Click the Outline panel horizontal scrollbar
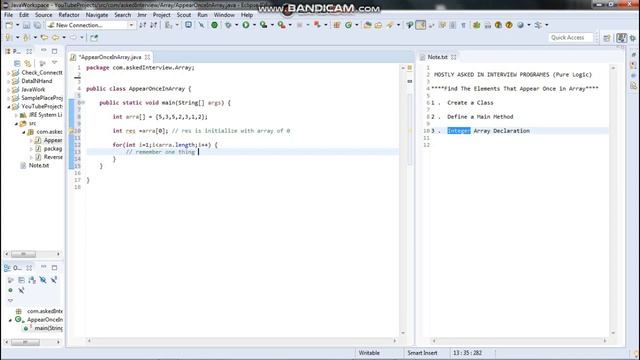Viewport: 640px width, 360px height. pyautogui.click(x=33, y=342)
